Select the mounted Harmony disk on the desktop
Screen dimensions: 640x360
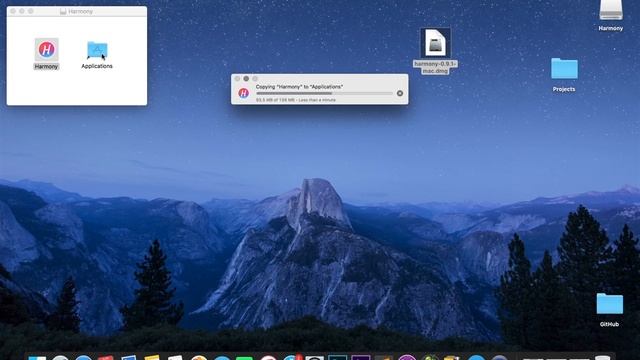tap(611, 10)
